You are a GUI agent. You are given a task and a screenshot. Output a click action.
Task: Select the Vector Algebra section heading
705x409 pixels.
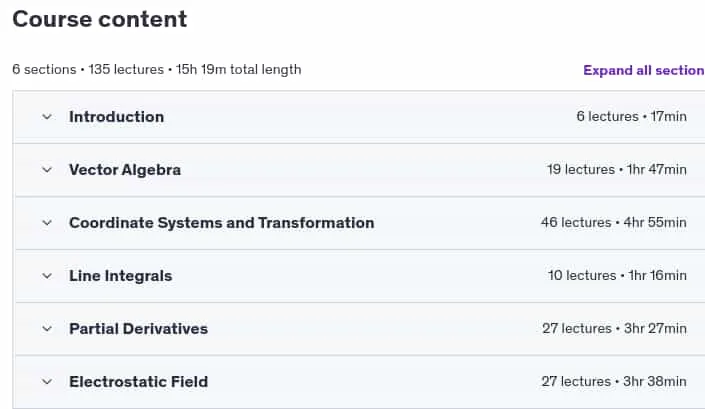[125, 170]
